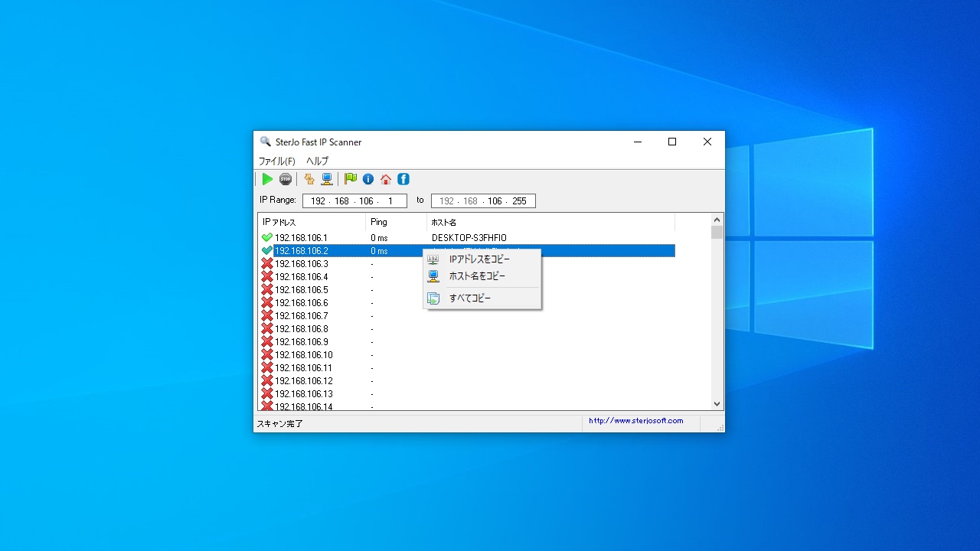The image size is (980, 551).
Task: Open the ヘルプ menu
Action: click(317, 161)
